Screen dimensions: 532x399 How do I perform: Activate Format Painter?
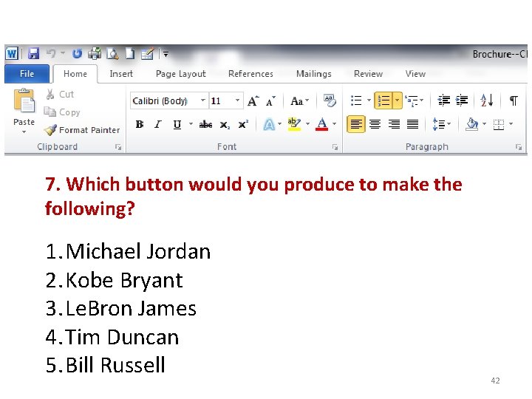82,130
